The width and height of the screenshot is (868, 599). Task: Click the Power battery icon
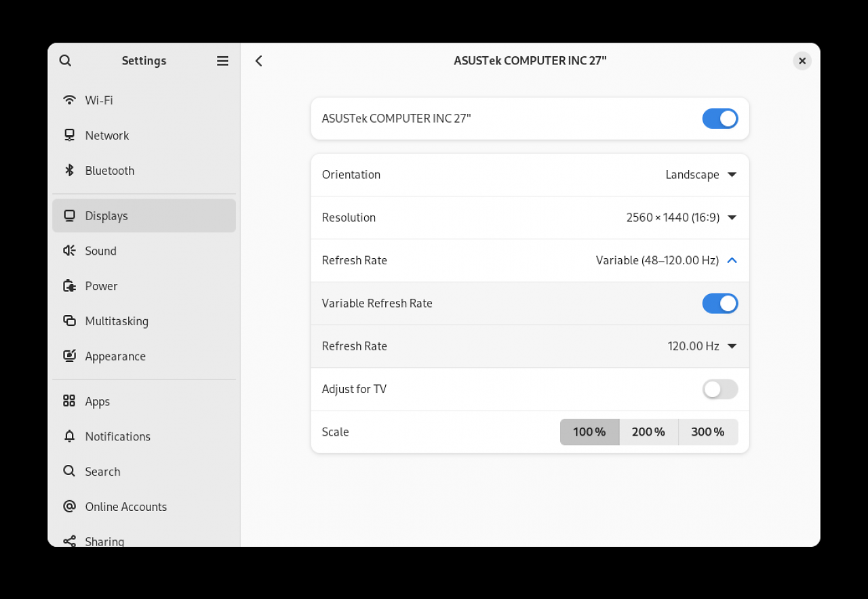point(69,286)
